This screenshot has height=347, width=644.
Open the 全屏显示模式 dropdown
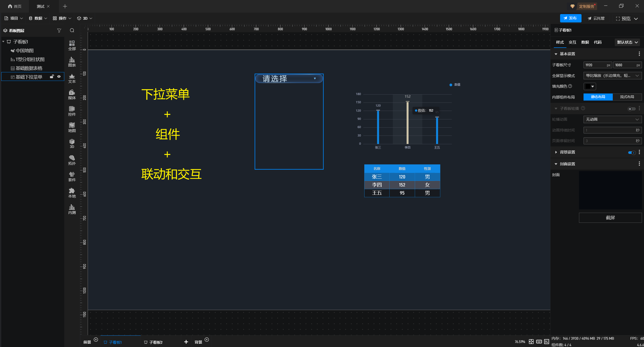point(612,76)
